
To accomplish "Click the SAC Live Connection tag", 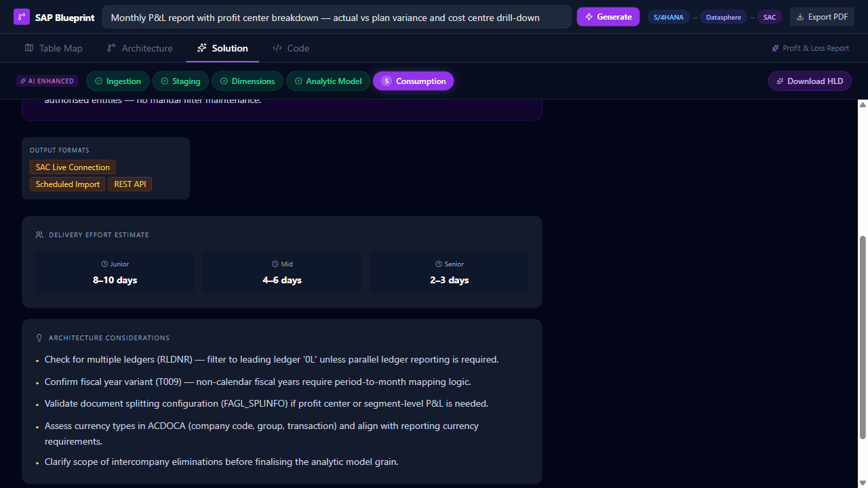I will 73,167.
